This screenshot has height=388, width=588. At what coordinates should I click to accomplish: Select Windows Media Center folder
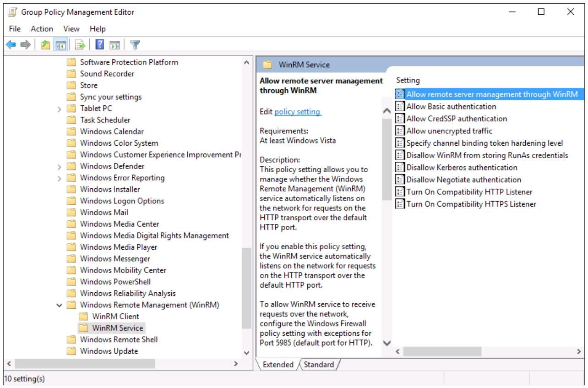(120, 224)
